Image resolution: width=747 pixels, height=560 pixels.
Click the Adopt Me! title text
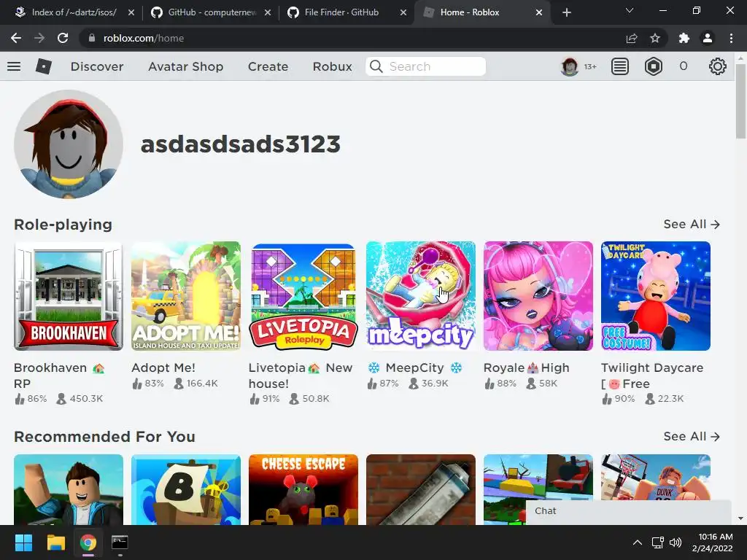tap(163, 367)
